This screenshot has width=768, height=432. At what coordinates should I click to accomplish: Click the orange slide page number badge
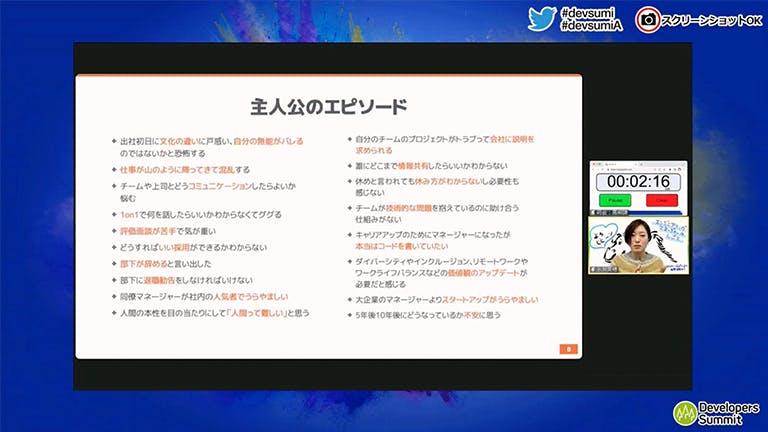click(x=568, y=349)
